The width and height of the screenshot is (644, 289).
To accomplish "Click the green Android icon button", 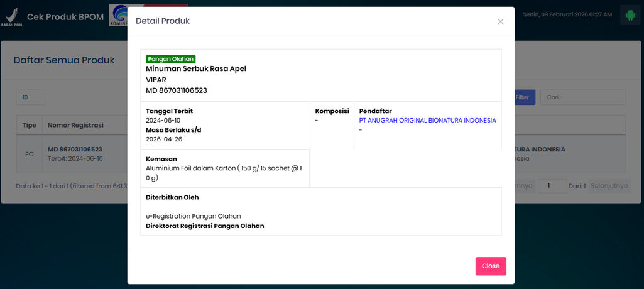I will 629,15.
